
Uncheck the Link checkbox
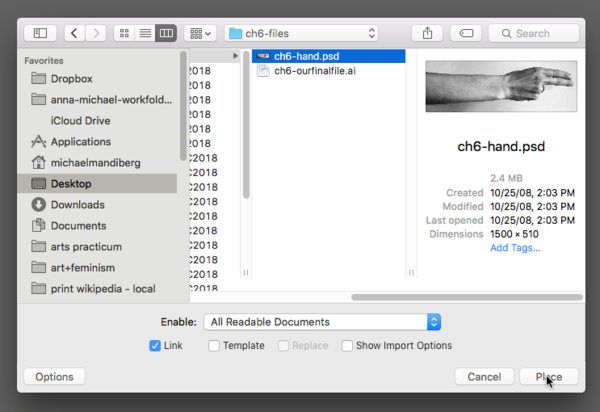(x=155, y=346)
